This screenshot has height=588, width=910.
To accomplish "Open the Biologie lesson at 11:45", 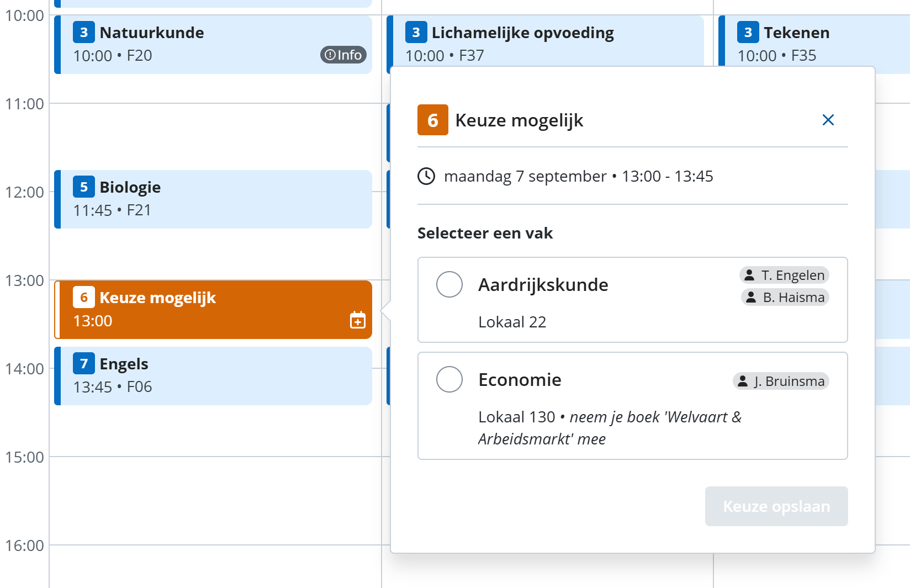I will (x=213, y=199).
